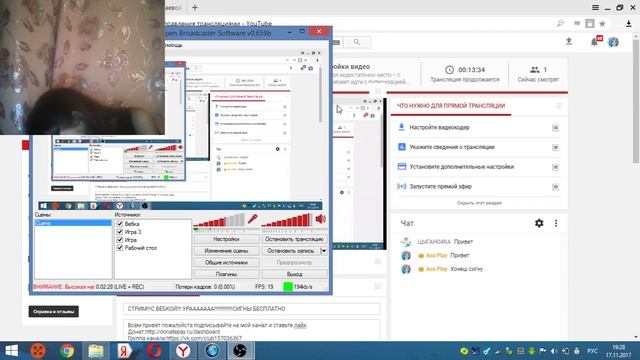Open browser hamburger menu
This screenshot has width=640, height=360.
pos(596,7)
